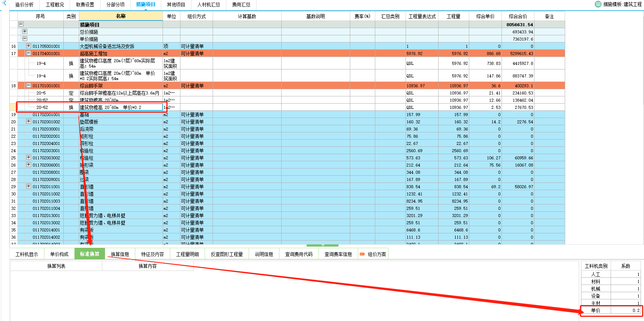
Task: Click the 类别 column header
Action: coord(71,16)
